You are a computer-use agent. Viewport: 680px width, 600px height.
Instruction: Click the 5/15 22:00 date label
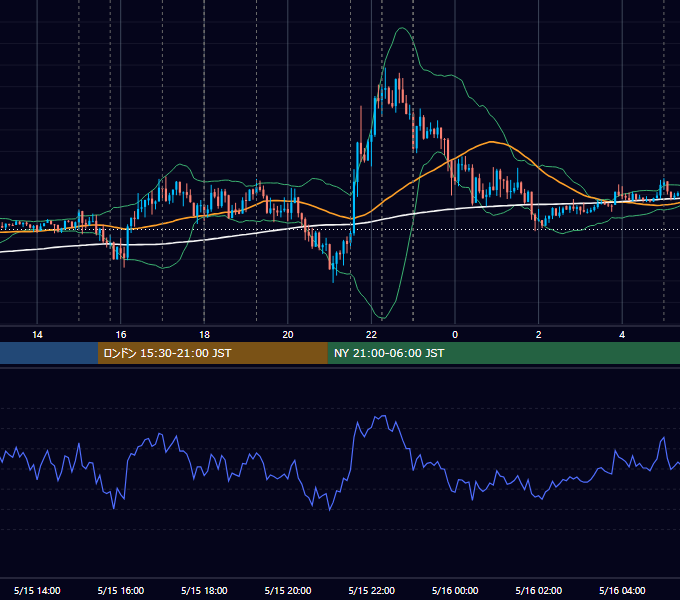(x=372, y=590)
